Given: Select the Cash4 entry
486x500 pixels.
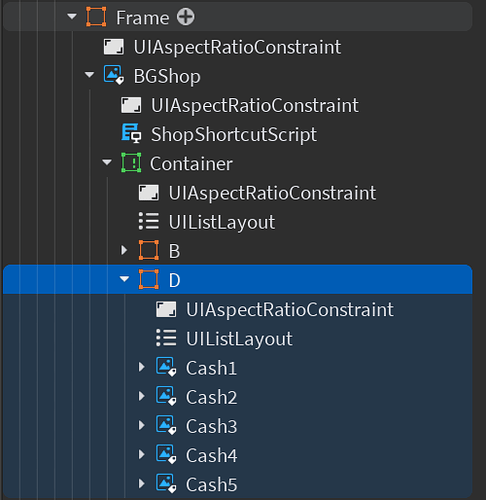Looking at the screenshot, I should [211, 455].
